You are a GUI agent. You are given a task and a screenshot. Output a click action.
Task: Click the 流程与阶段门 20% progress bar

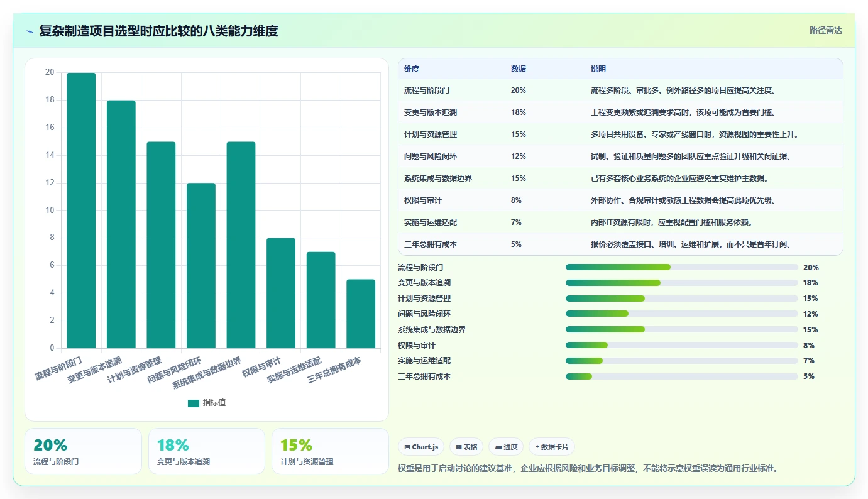[682, 267]
